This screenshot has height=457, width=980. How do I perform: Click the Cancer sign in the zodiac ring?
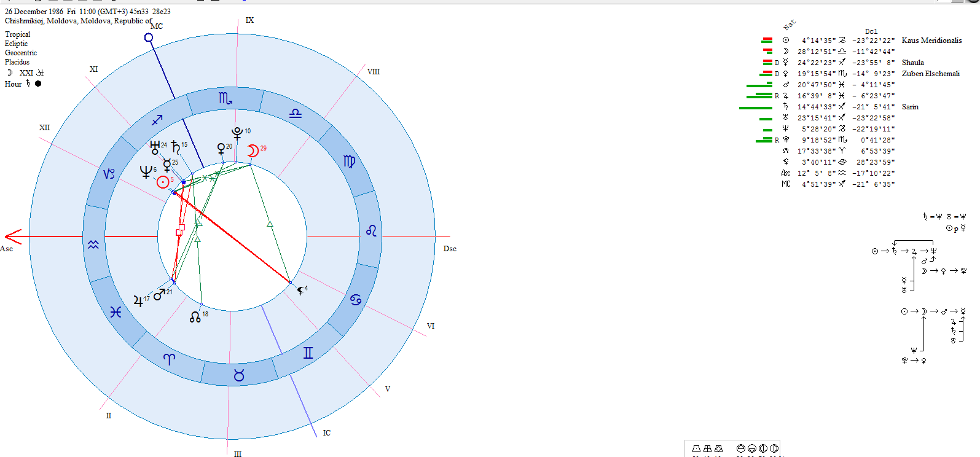[x=355, y=300]
